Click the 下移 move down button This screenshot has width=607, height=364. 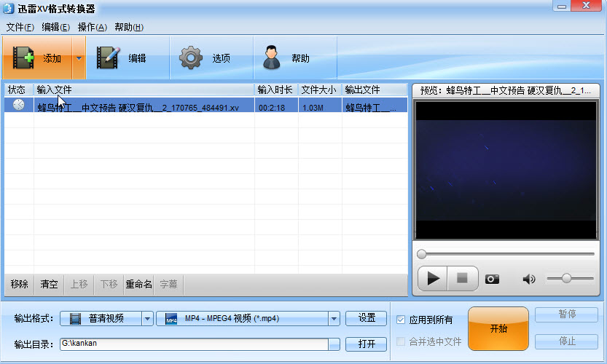point(109,285)
